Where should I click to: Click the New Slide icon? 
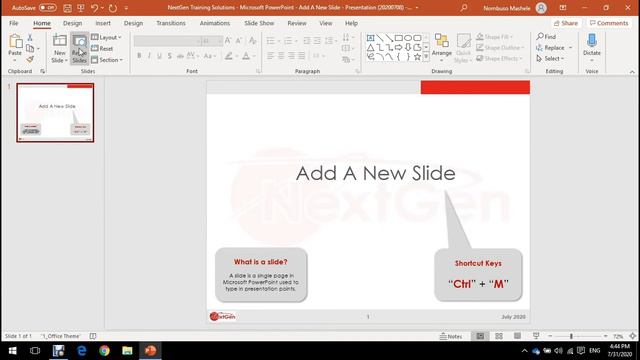click(60, 40)
